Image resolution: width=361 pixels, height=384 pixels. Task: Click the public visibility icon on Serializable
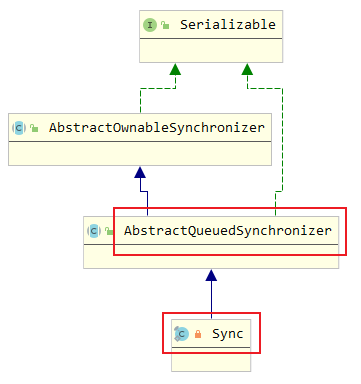pyautogui.click(x=165, y=25)
